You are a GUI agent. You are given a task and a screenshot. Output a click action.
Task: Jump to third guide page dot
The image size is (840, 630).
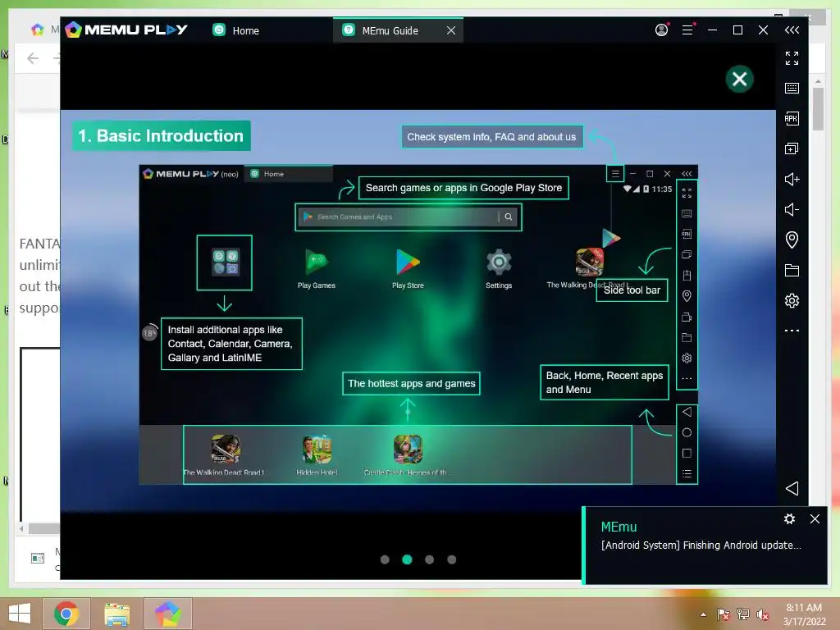429,559
